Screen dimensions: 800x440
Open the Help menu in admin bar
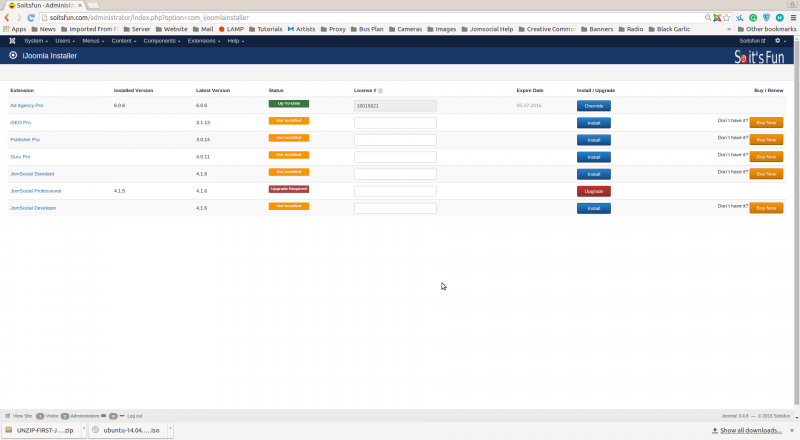236,41
